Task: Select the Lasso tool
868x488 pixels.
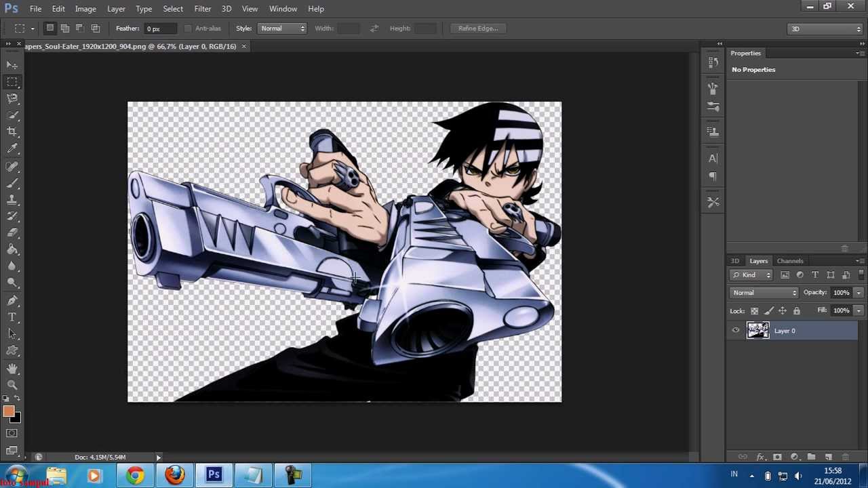Action: (x=12, y=98)
